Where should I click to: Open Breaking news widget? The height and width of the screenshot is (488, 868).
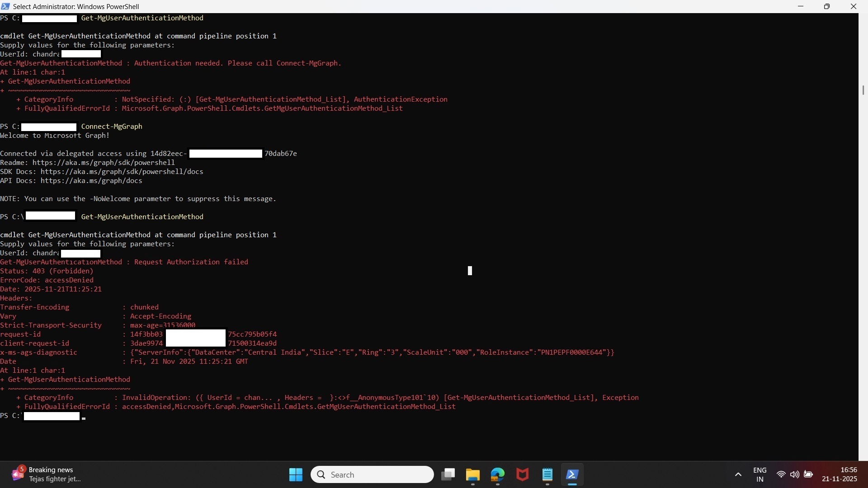coord(45,474)
